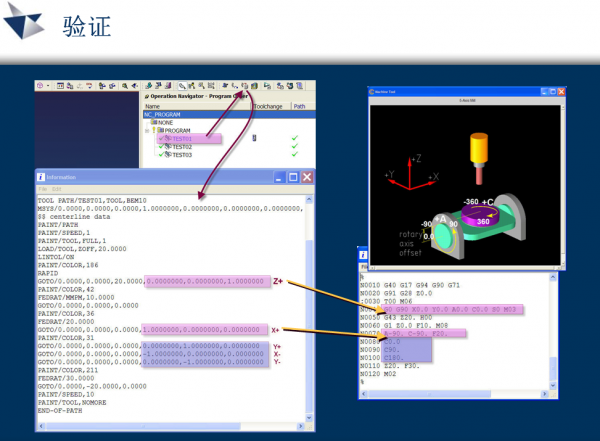Click the Machine Tool window title icon
This screenshot has height=441, width=600.
(375, 92)
